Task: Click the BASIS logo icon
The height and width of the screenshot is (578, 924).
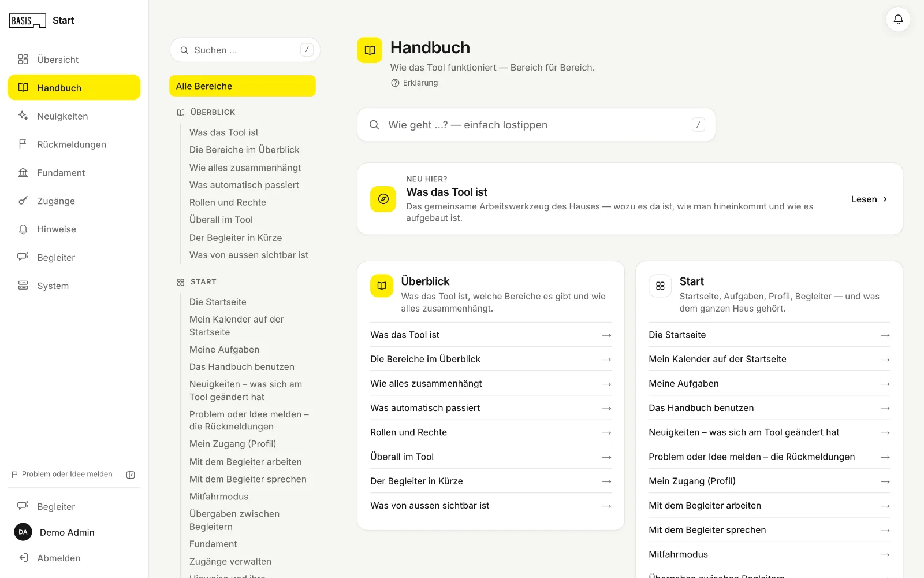Action: (27, 21)
